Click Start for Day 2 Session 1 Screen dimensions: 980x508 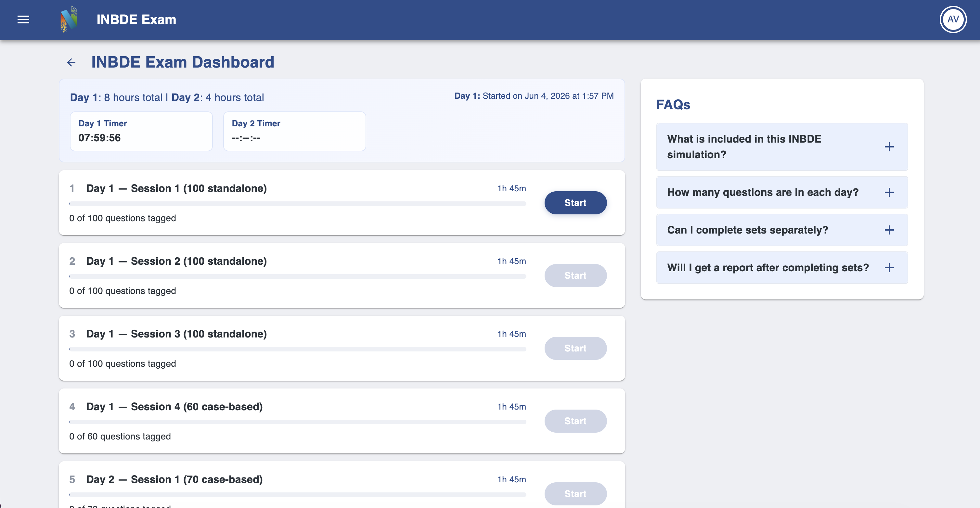pos(575,494)
